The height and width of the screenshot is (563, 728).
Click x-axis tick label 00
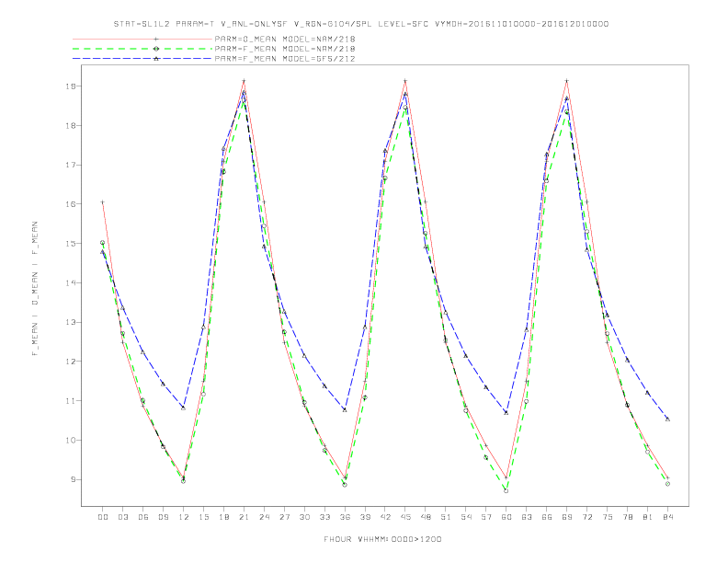tap(103, 517)
